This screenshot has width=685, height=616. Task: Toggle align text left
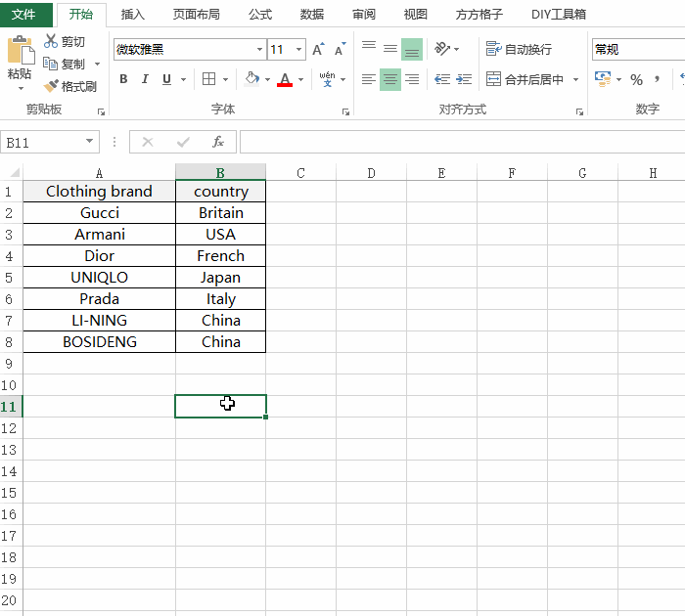click(369, 79)
